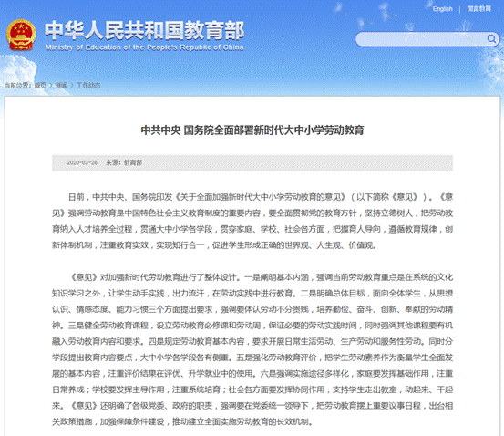Image resolution: width=504 pixels, height=436 pixels.
Task: Click the 当前位置 label
Action: [x=17, y=85]
